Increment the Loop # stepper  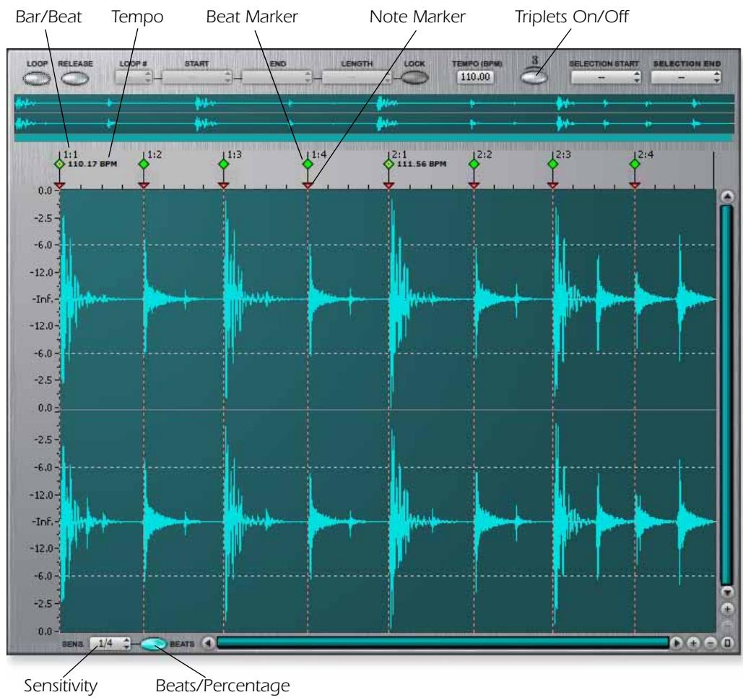pyautogui.click(x=147, y=71)
